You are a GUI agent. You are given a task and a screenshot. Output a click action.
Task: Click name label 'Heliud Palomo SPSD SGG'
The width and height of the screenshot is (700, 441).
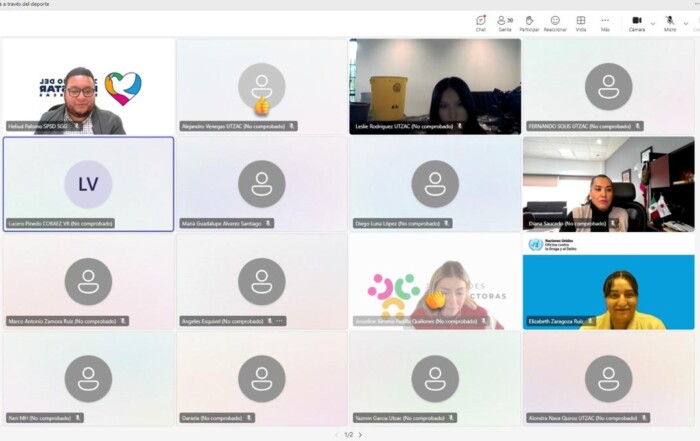point(38,126)
